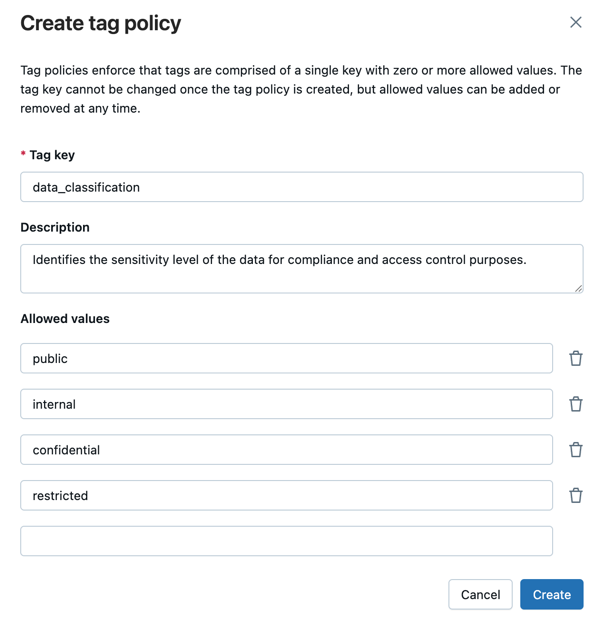Edit the "restricted" allowed value field

pos(286,495)
